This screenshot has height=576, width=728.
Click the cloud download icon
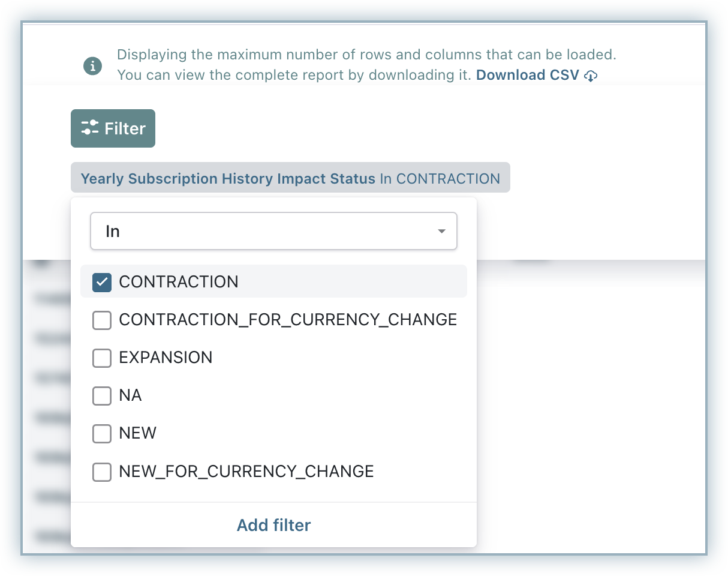coord(591,76)
